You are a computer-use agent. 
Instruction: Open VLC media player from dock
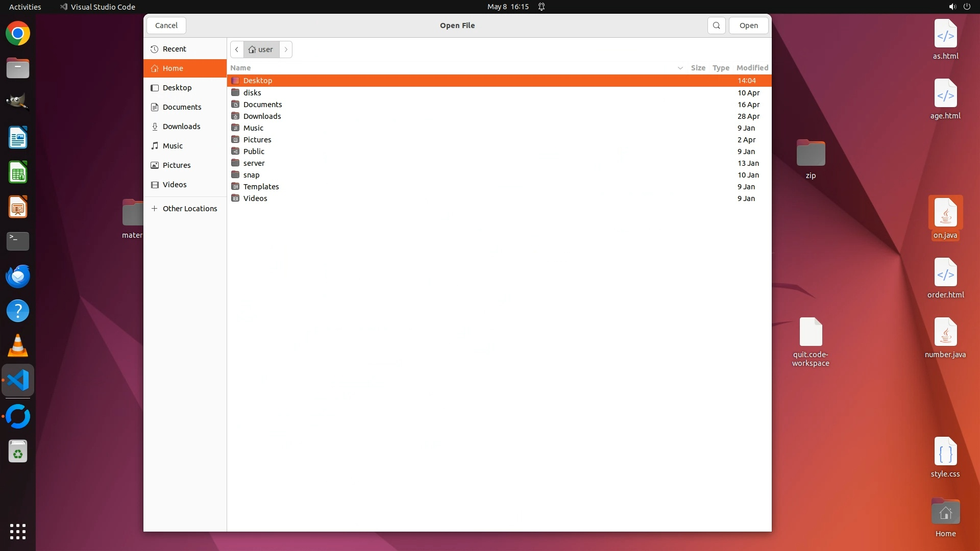tap(18, 346)
